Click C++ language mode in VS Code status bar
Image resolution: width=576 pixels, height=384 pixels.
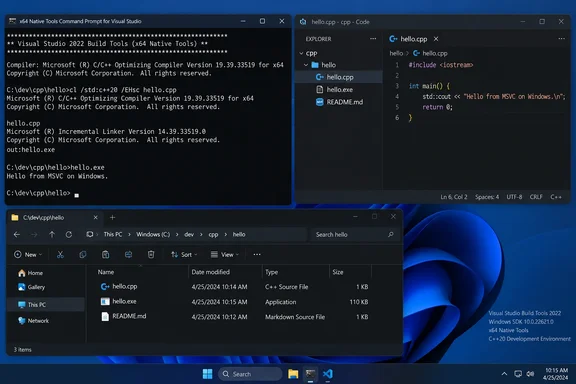[x=556, y=197]
